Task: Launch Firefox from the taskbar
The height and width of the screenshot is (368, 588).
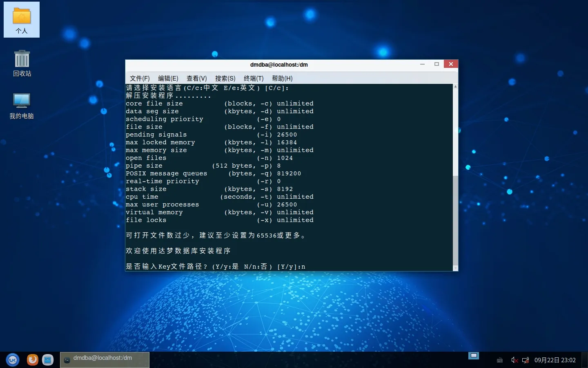Action: (x=32, y=360)
